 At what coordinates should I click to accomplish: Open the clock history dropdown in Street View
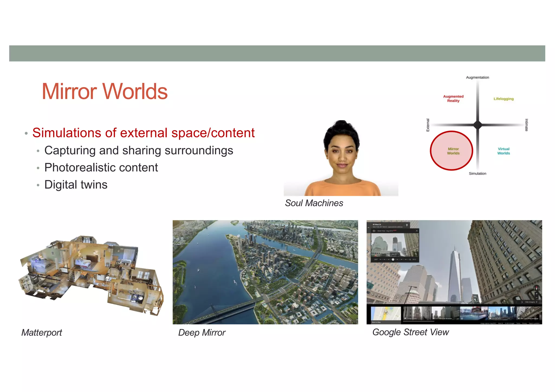[374, 231]
